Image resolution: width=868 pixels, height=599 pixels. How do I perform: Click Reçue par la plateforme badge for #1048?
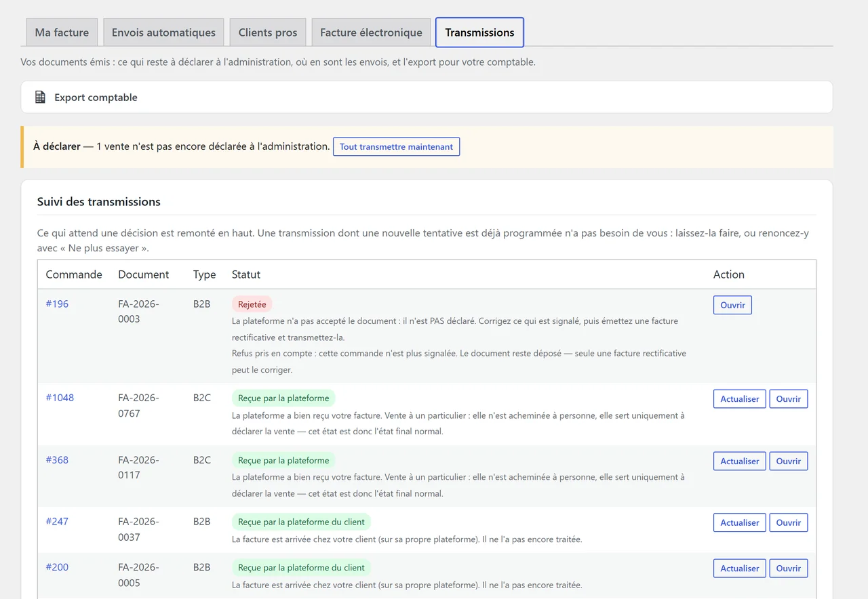coord(283,398)
